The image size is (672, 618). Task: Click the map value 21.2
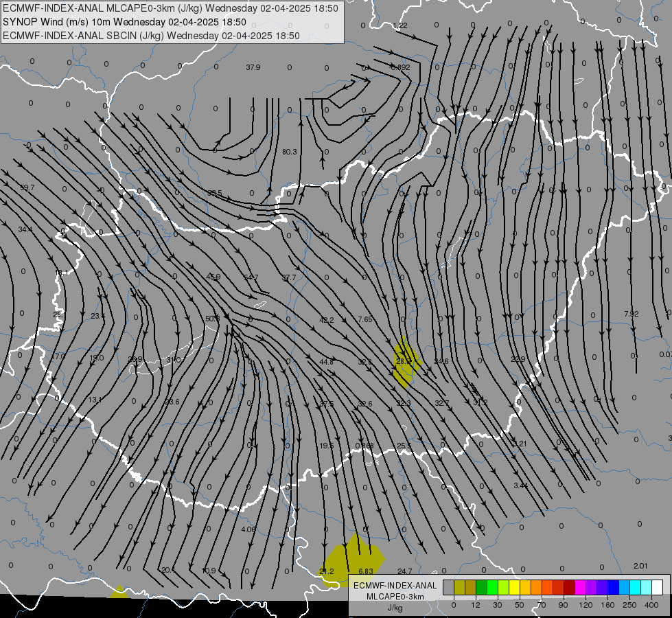click(x=327, y=571)
